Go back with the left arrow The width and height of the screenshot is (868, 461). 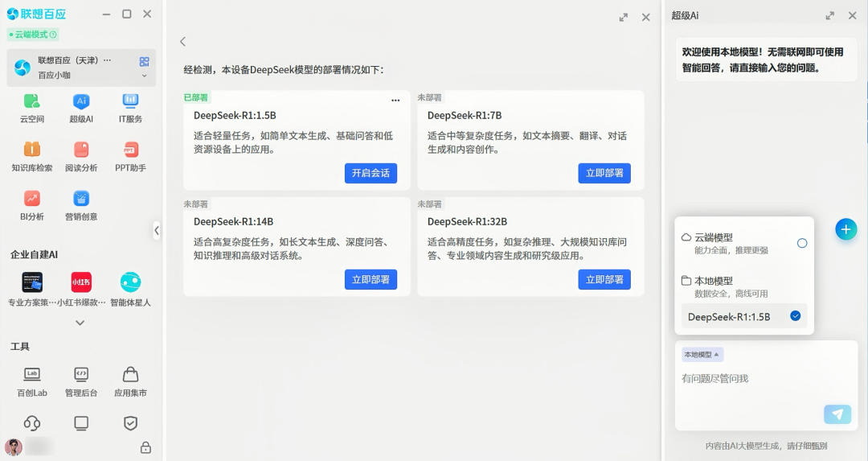(182, 42)
